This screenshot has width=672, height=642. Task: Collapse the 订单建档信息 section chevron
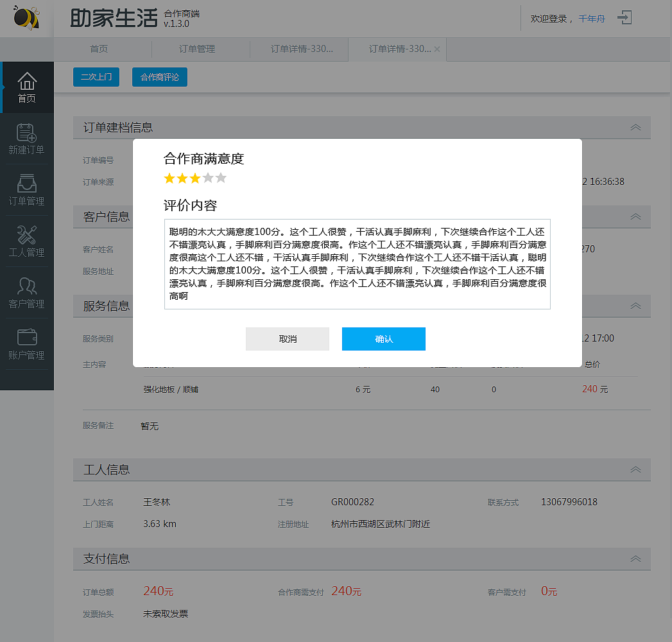(635, 128)
